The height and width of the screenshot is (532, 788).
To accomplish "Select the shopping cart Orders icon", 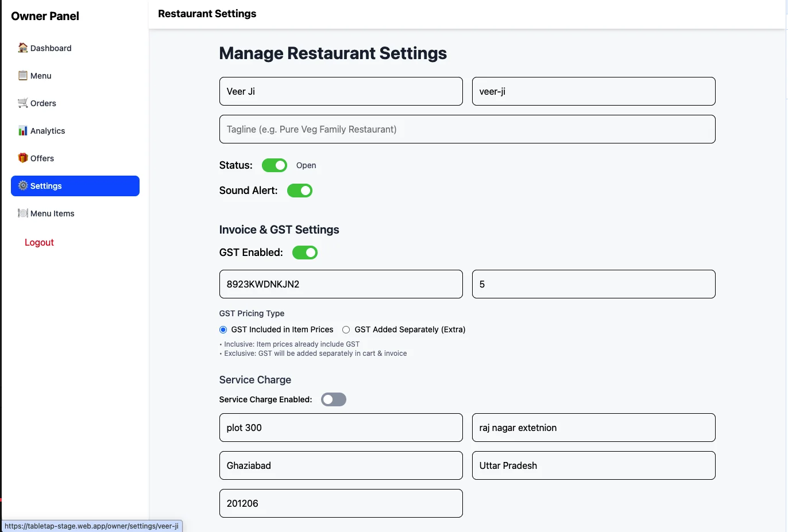I will tap(22, 103).
